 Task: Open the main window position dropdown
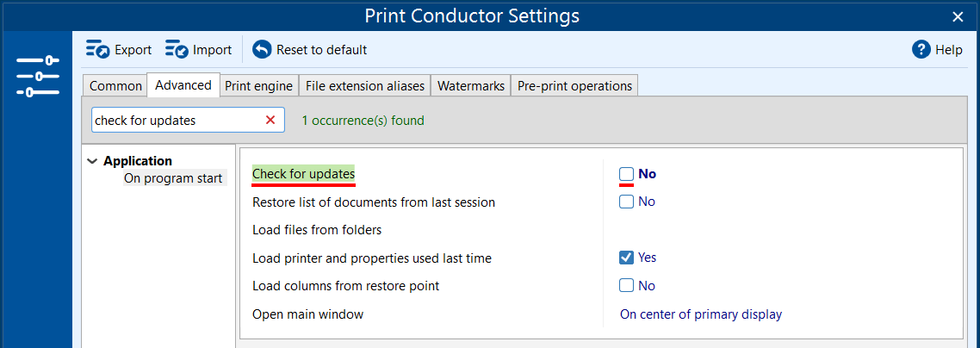coord(701,314)
